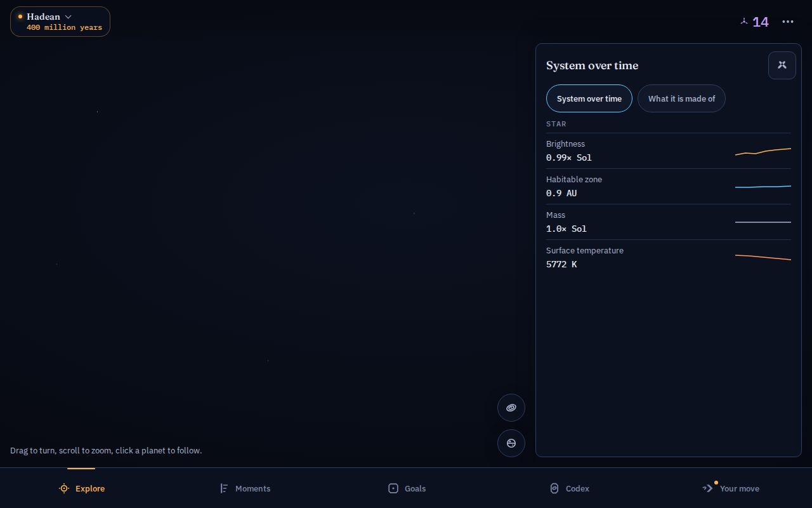Image resolution: width=812 pixels, height=508 pixels.
Task: Click the Habitable zone sparkline chart
Action: click(x=763, y=187)
